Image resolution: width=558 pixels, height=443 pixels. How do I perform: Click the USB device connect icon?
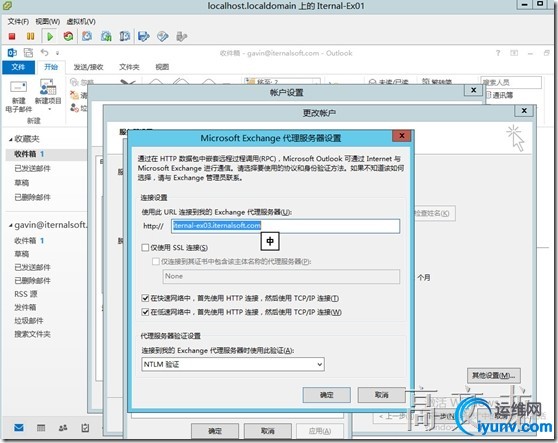pyautogui.click(x=181, y=36)
